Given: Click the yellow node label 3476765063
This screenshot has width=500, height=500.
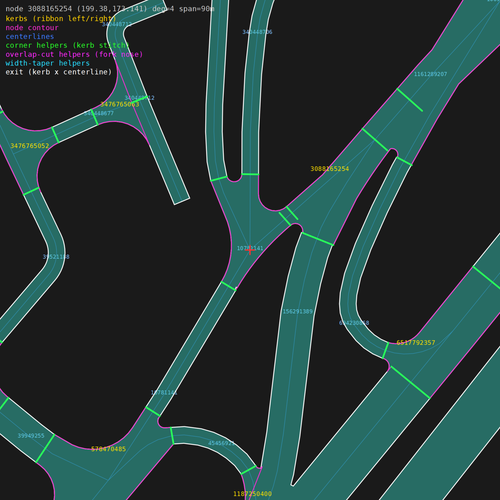Looking at the screenshot, I should pos(120,104).
